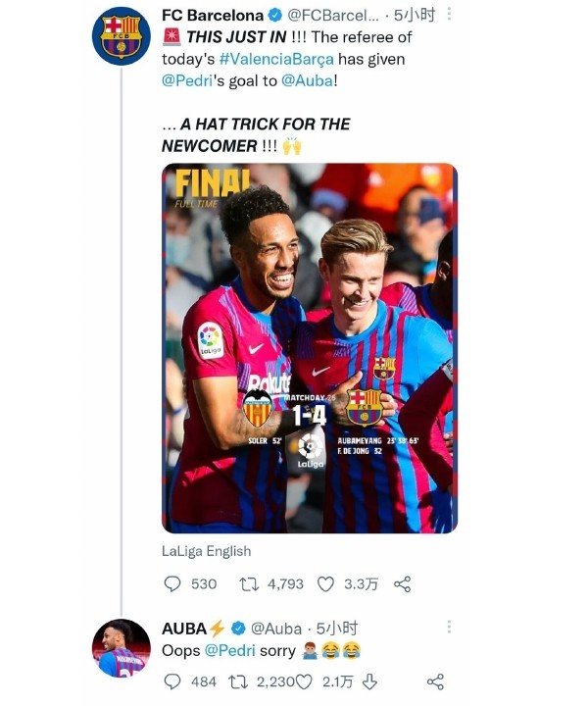Open FC Barcelona profile avatar

pos(119,36)
